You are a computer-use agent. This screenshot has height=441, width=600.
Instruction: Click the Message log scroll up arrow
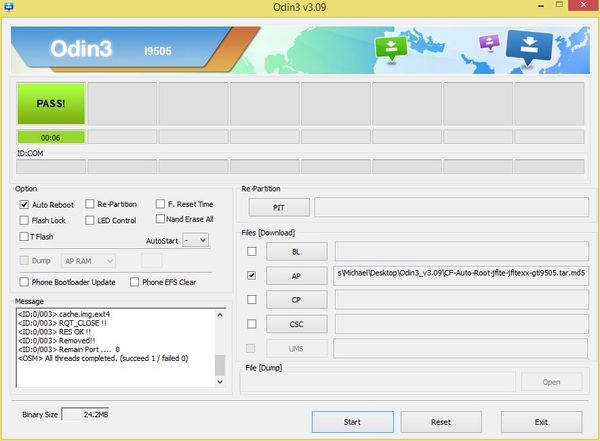click(x=220, y=315)
